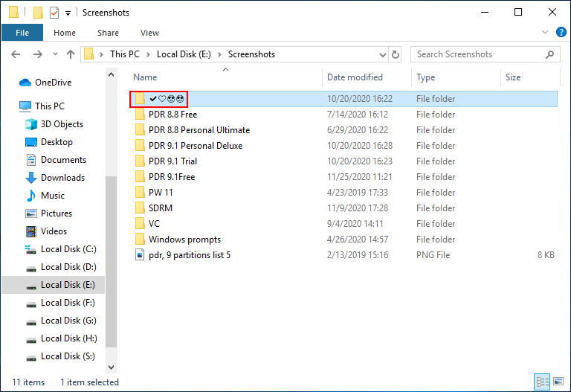Sort by the Name column header
571x392 pixels.
point(145,77)
